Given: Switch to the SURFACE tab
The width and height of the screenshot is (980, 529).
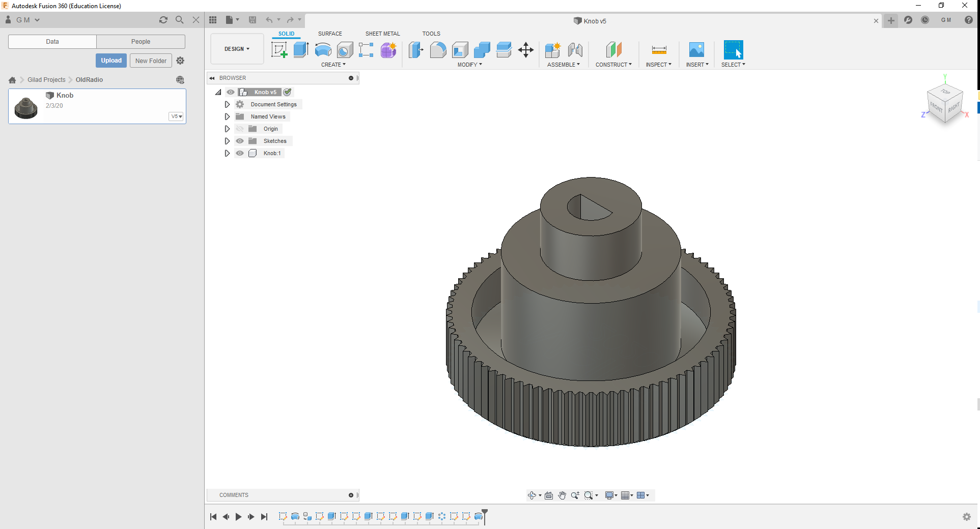Looking at the screenshot, I should coord(330,34).
